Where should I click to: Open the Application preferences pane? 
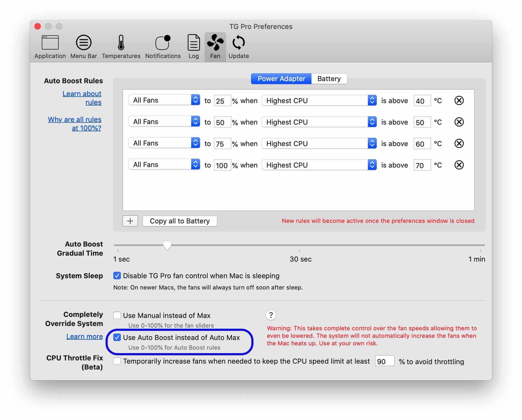[x=50, y=47]
